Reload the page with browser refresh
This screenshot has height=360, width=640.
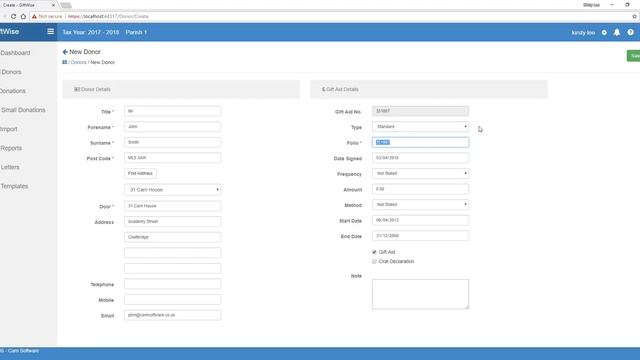click(x=13, y=16)
